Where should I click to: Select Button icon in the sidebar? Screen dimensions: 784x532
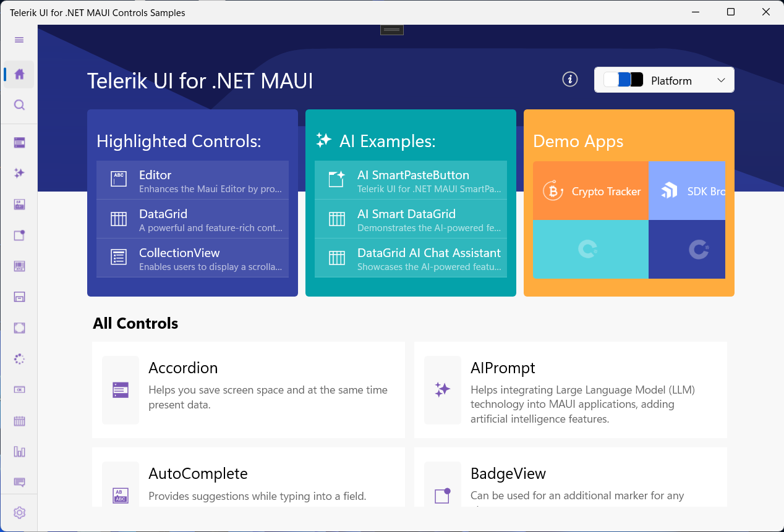click(x=19, y=390)
